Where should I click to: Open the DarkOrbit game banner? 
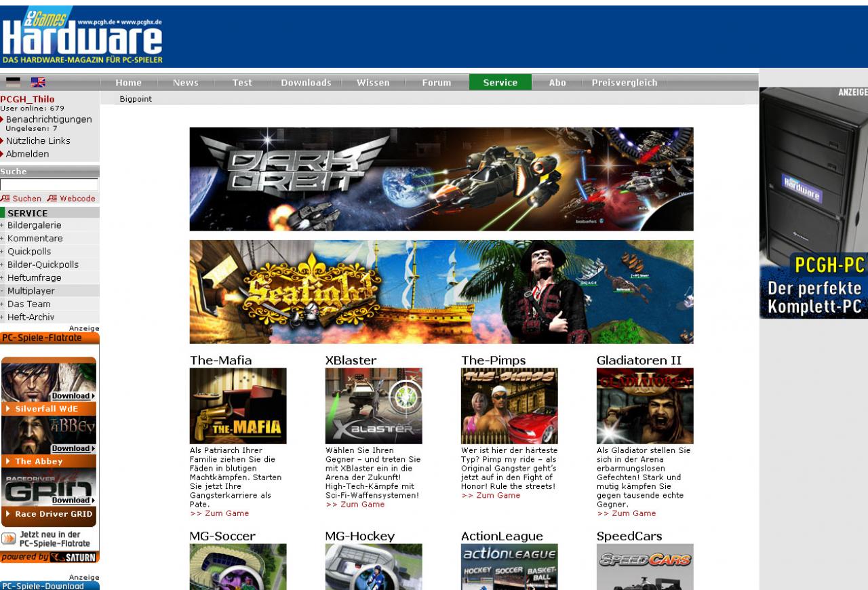[x=441, y=179]
